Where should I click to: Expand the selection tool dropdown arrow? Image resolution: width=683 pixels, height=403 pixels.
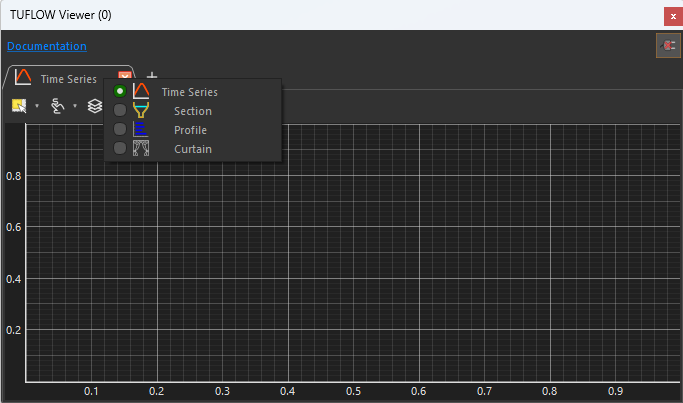37,106
